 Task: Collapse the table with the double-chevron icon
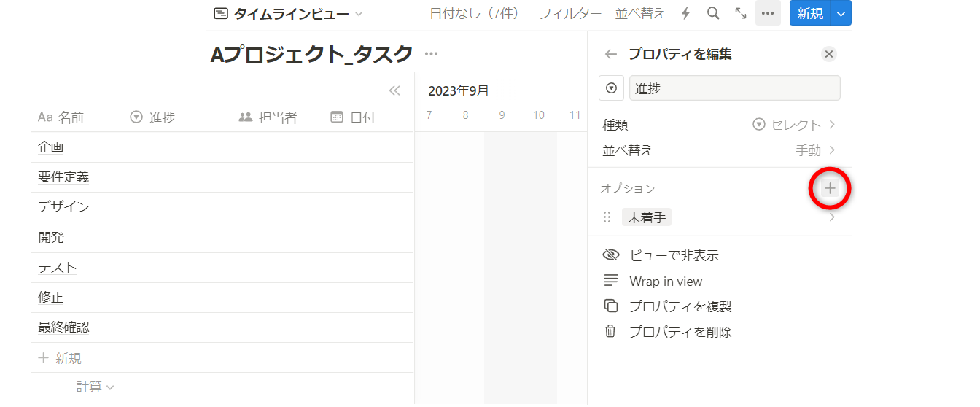(394, 90)
